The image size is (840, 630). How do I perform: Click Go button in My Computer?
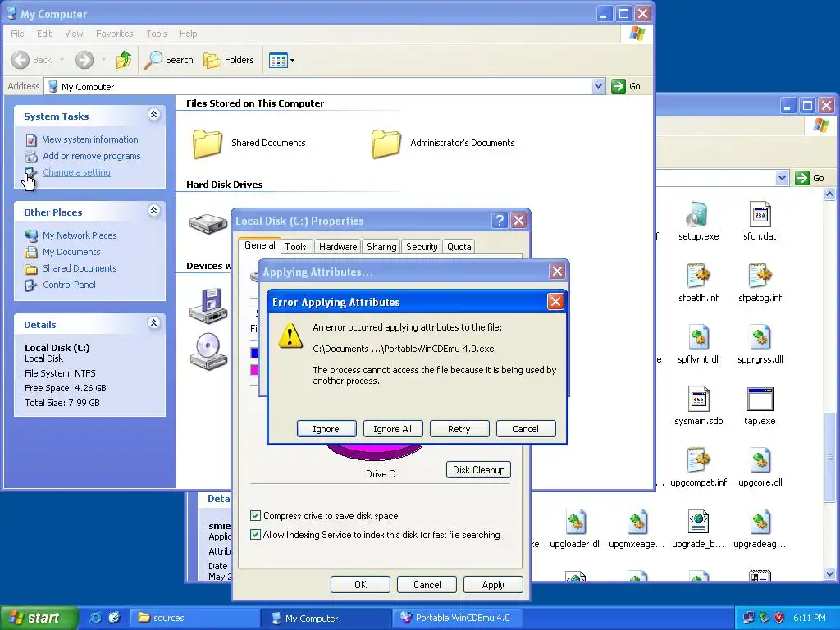[626, 85]
